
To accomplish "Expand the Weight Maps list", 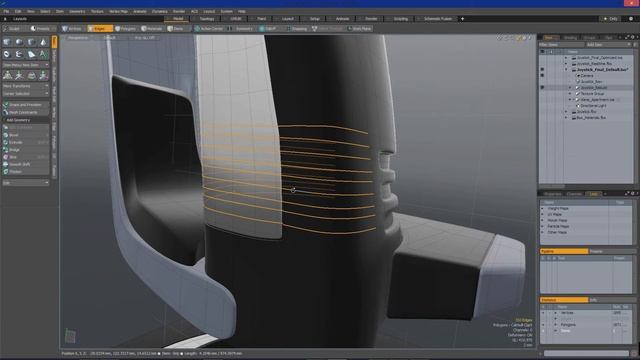I will pyautogui.click(x=543, y=209).
